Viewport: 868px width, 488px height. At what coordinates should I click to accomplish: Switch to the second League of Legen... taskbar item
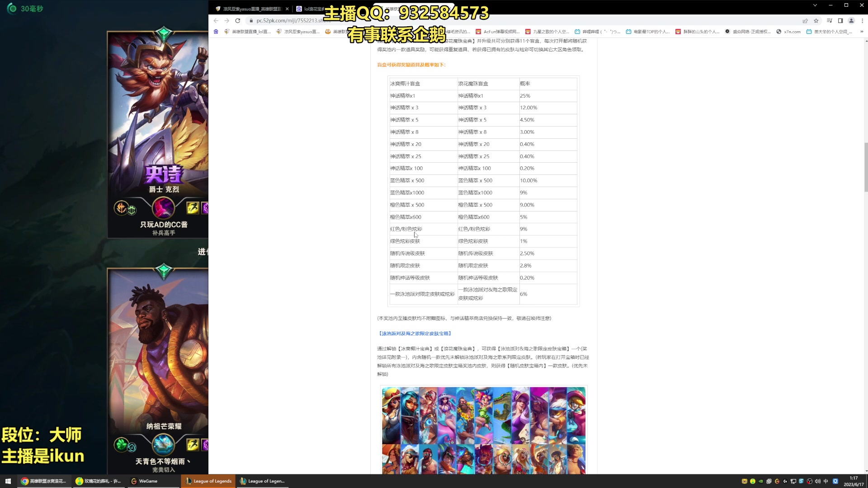click(263, 481)
